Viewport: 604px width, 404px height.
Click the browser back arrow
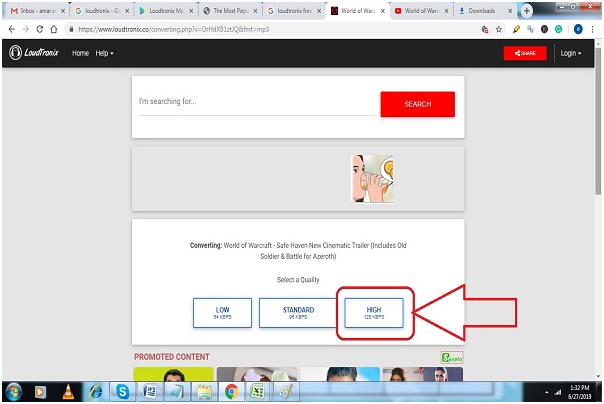12,29
